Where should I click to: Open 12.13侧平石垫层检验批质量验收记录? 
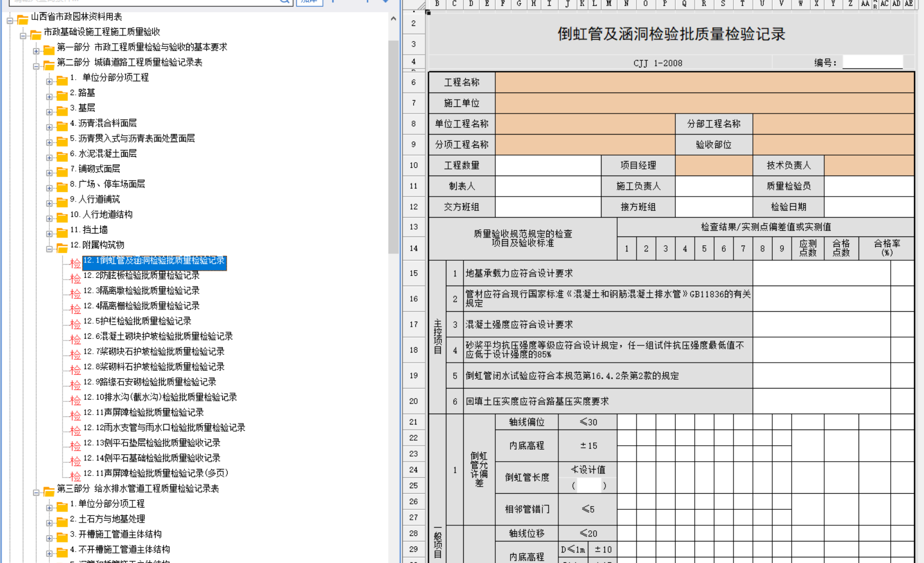152,443
